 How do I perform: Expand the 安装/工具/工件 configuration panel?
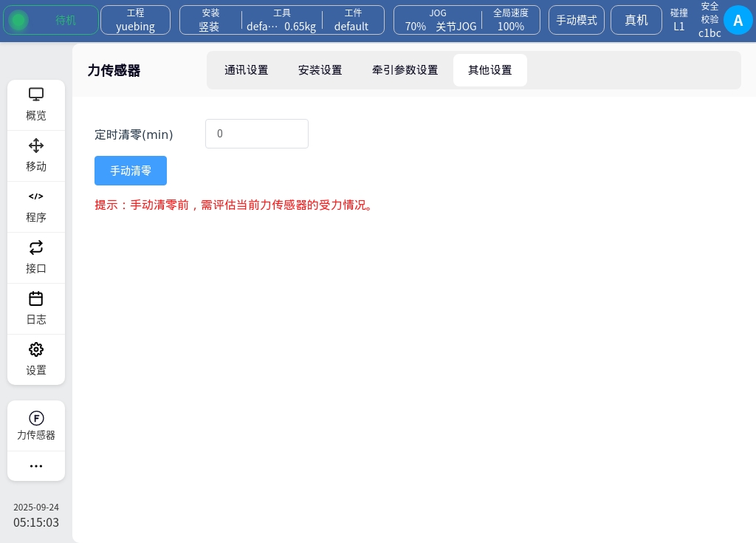point(282,20)
